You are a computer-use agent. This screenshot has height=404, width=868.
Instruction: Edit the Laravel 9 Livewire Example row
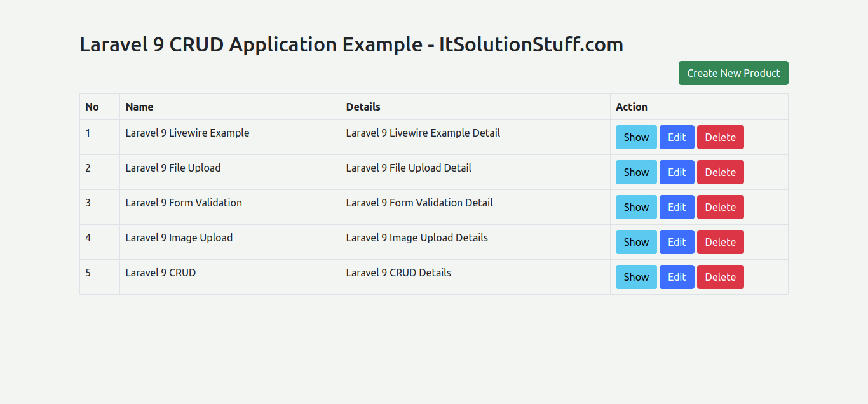pos(677,137)
